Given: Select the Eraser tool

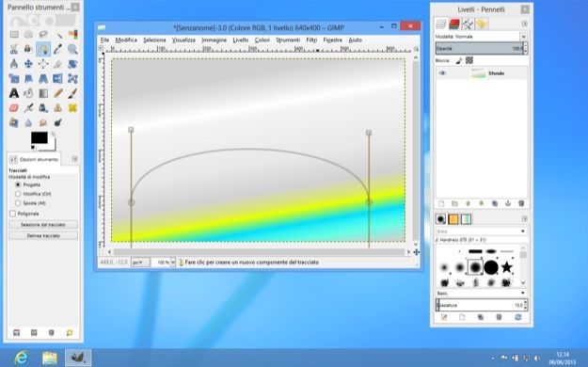Looking at the screenshot, I should [x=14, y=108].
